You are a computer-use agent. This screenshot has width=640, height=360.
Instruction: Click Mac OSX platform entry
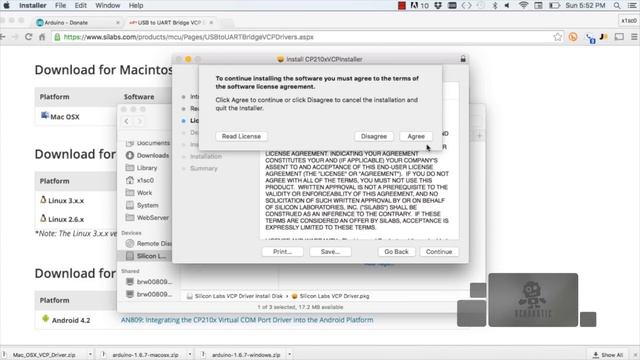click(x=60, y=116)
